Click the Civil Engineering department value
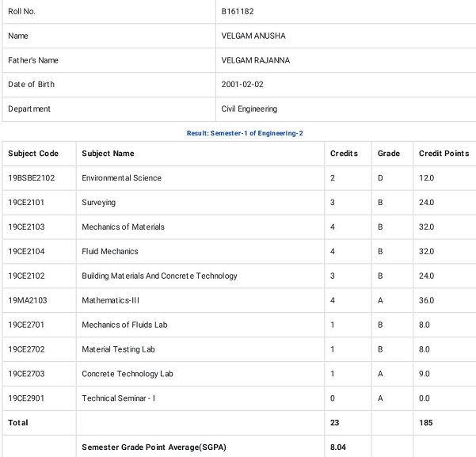Viewport: 476px width, 457px height. pos(249,109)
